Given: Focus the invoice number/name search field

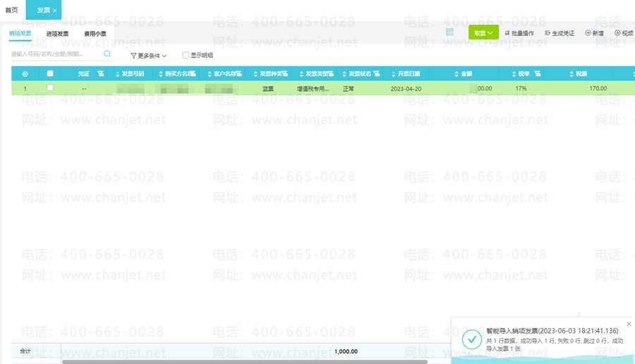Looking at the screenshot, I should tap(56, 54).
